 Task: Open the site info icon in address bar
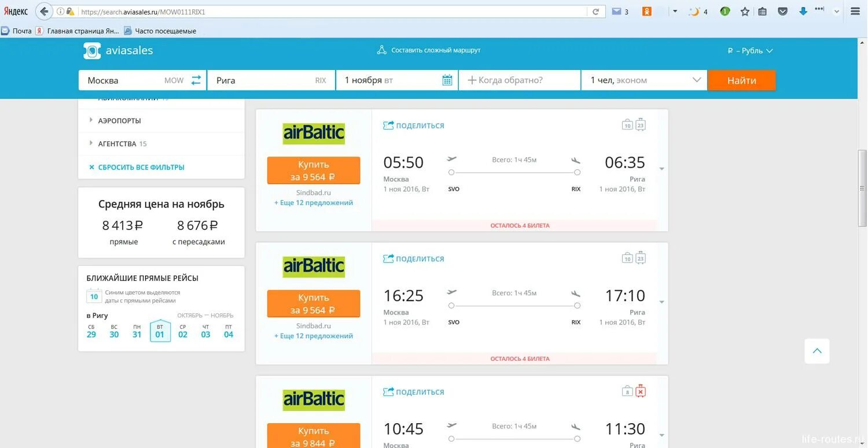(x=60, y=12)
